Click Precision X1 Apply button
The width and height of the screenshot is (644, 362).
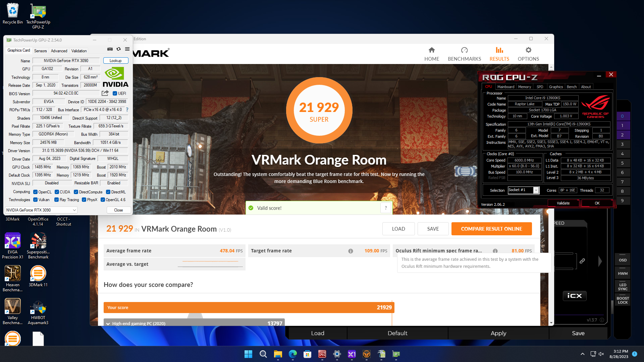498,333
